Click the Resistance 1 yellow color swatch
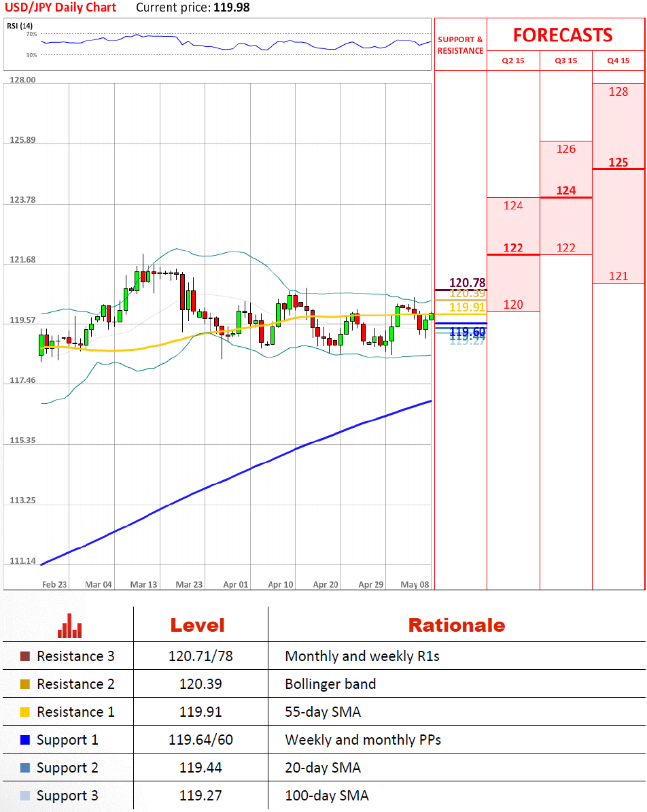Screen dimensions: 647x812 (25, 712)
